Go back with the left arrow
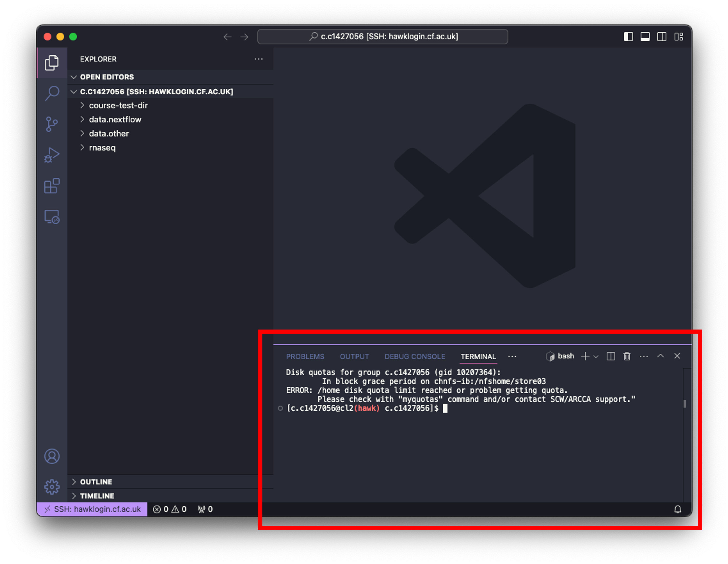728x564 pixels. tap(227, 37)
